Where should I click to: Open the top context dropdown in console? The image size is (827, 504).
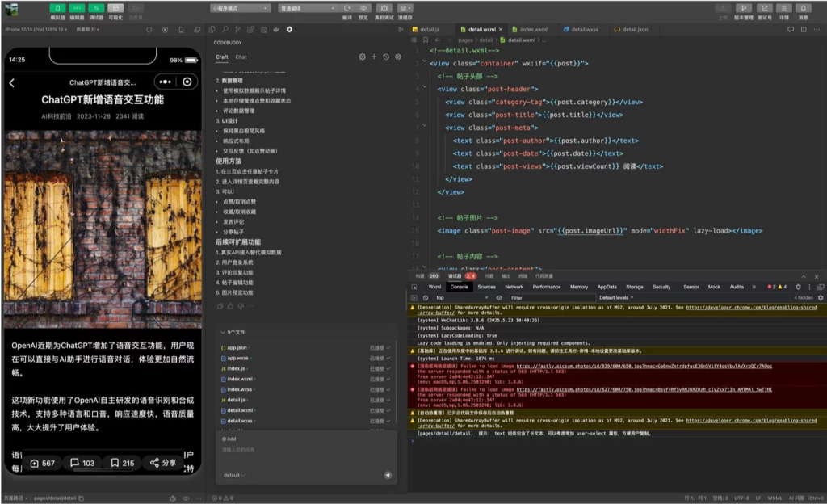pos(461,298)
